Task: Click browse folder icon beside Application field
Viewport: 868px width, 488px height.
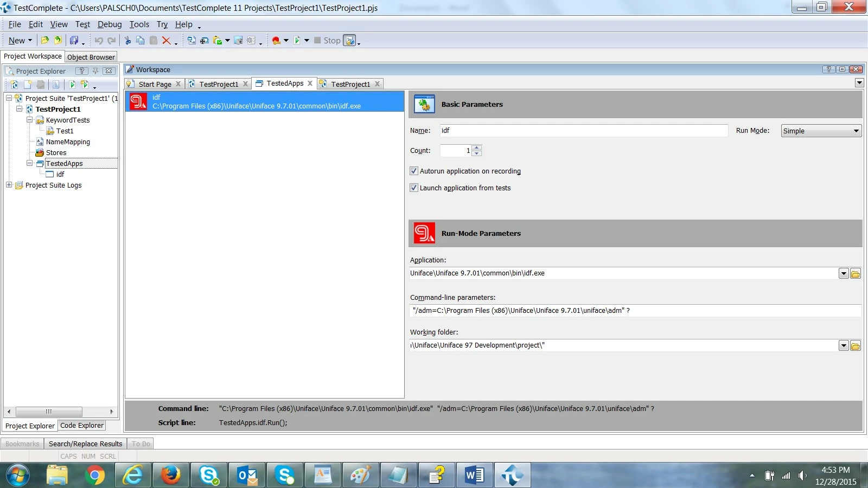Action: click(856, 274)
